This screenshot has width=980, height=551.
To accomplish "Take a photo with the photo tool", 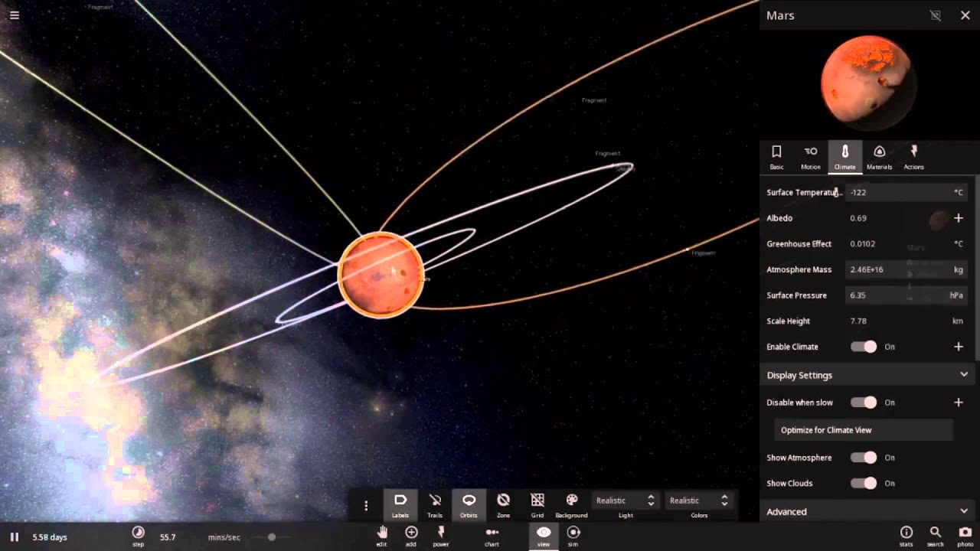I will coord(965,535).
